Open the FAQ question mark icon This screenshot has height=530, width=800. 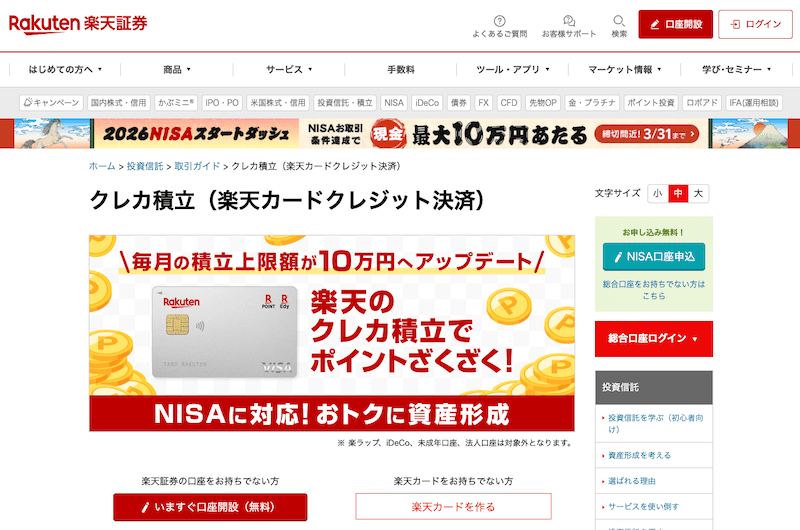(499, 21)
